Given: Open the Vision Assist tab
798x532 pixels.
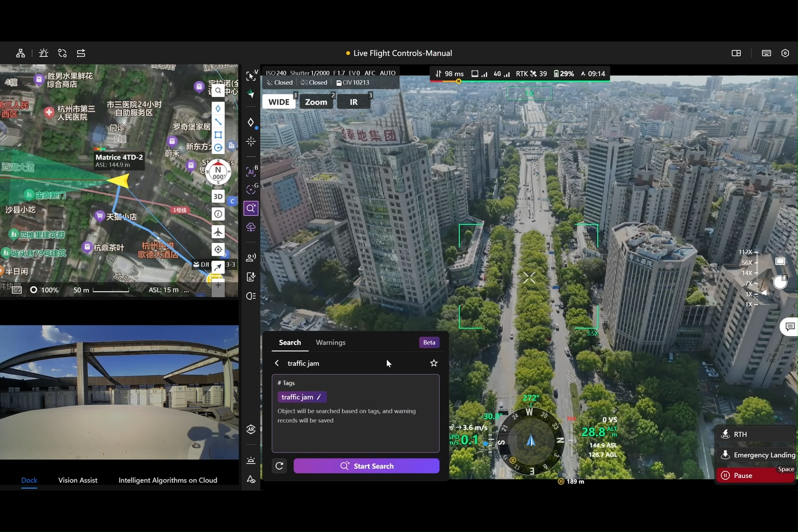Looking at the screenshot, I should (78, 480).
